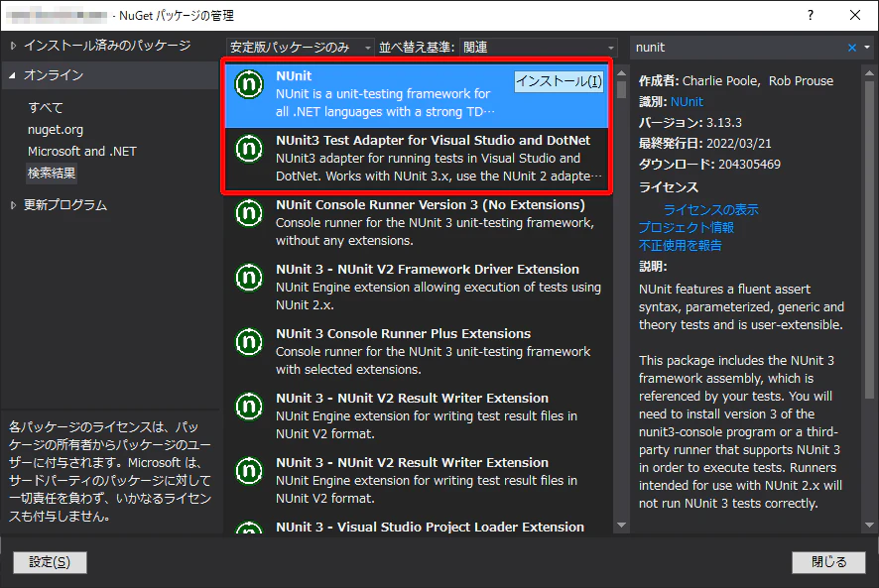Open 不正使用を報告 link
The image size is (879, 588).
point(680,246)
